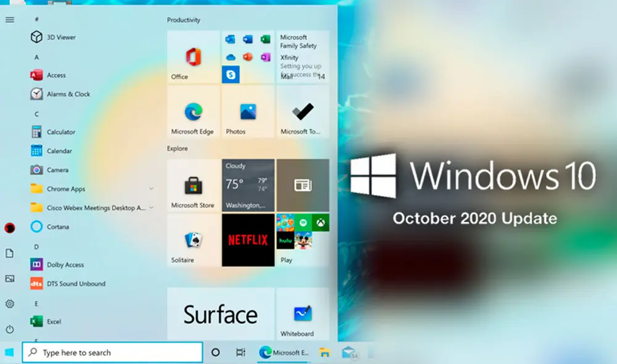Viewport: 617px width, 364px height.
Task: Open the Start menu hamburger navigation
Action: (x=10, y=19)
